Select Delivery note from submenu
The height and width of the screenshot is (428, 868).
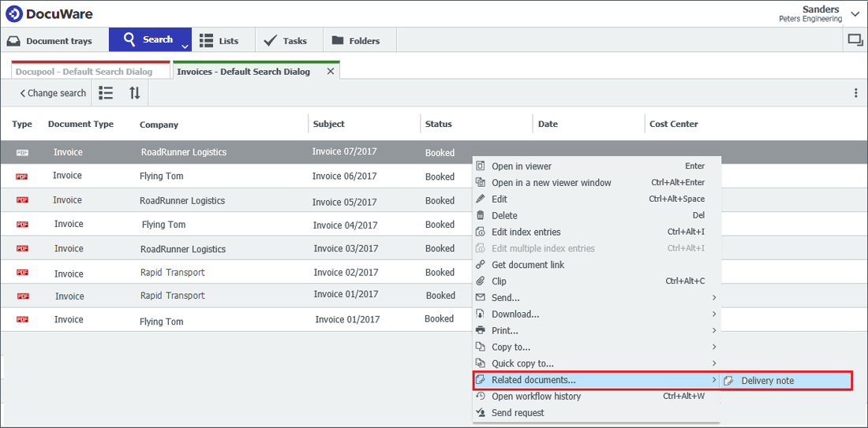(767, 381)
